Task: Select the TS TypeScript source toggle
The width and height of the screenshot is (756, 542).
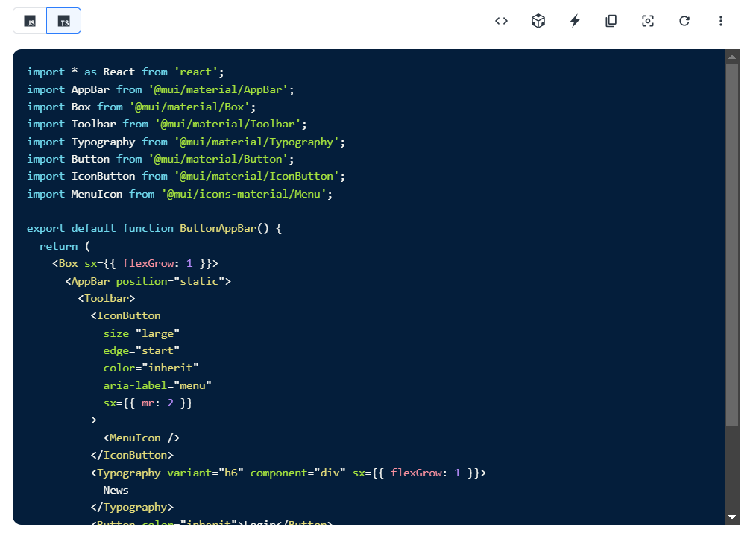Action: (x=63, y=21)
